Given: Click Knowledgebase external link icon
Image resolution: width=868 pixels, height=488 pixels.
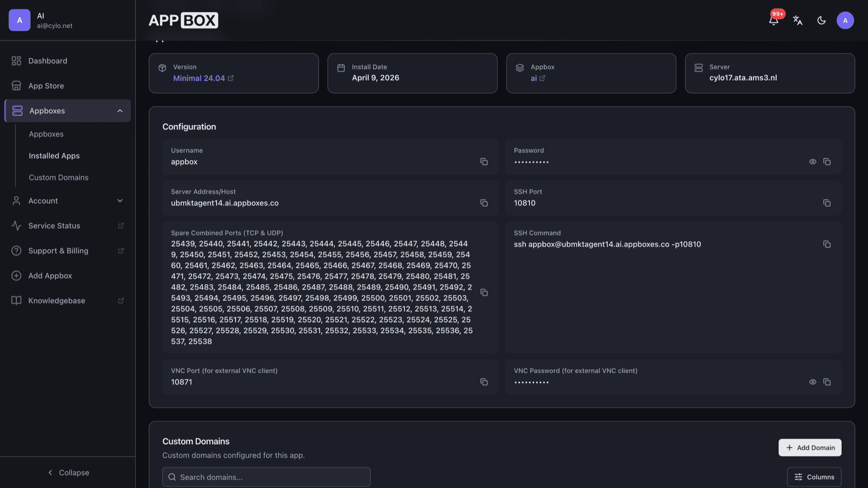Looking at the screenshot, I should pyautogui.click(x=121, y=300).
